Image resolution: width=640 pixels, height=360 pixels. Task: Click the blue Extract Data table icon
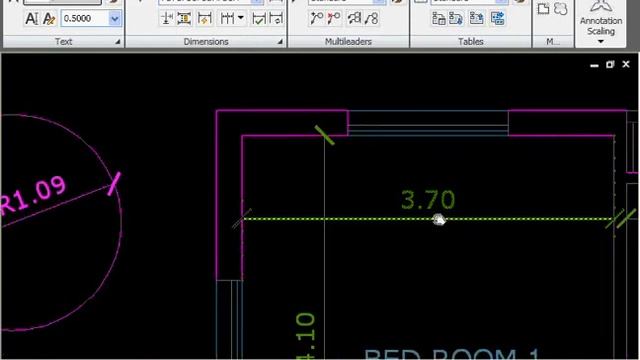(498, 18)
